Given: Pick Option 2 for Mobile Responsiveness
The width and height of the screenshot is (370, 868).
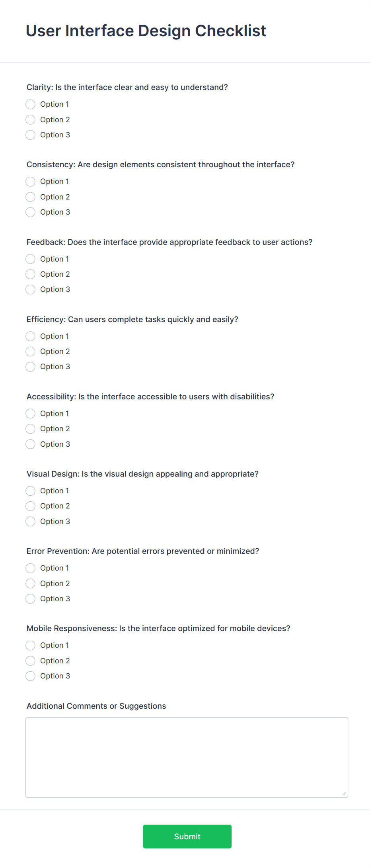Looking at the screenshot, I should click(x=31, y=661).
